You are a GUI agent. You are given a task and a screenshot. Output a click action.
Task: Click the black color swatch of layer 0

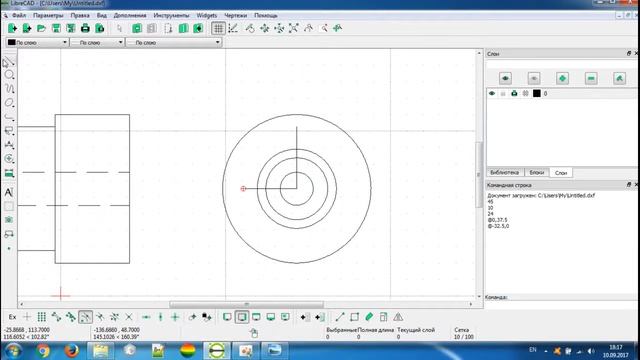[537, 93]
